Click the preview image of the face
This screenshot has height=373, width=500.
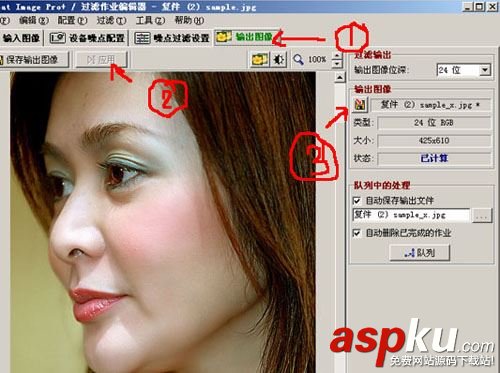163,222
